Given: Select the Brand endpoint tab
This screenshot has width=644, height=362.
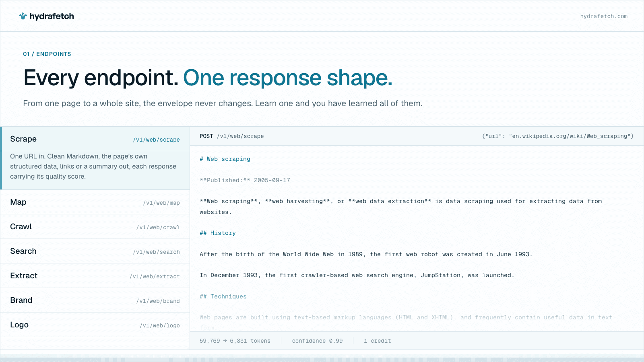Looking at the screenshot, I should tap(95, 300).
